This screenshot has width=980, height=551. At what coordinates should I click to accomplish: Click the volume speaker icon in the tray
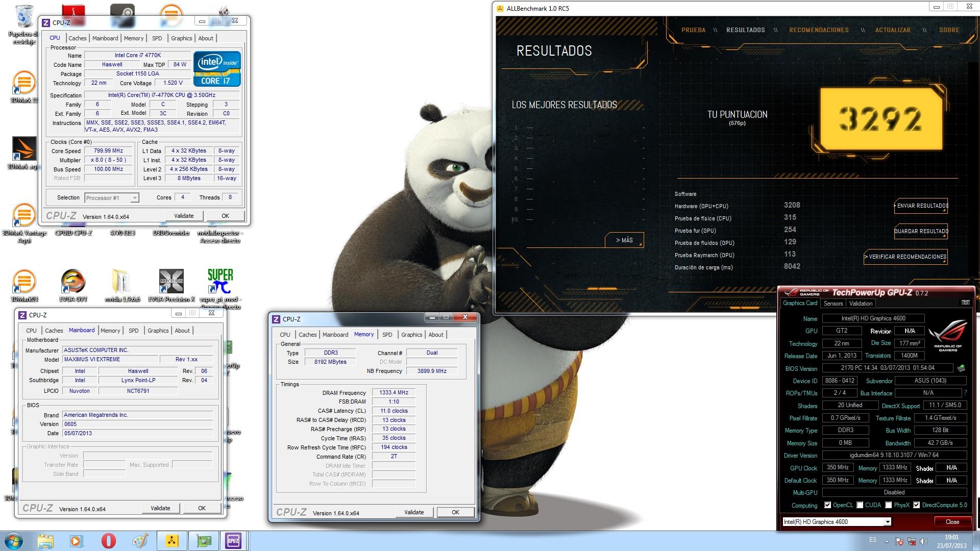(x=924, y=542)
